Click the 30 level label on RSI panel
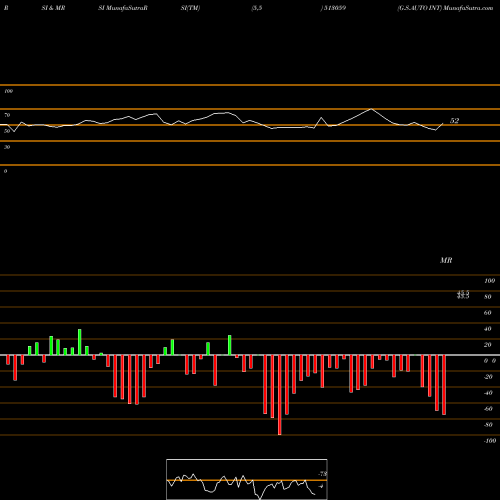 [7, 147]
